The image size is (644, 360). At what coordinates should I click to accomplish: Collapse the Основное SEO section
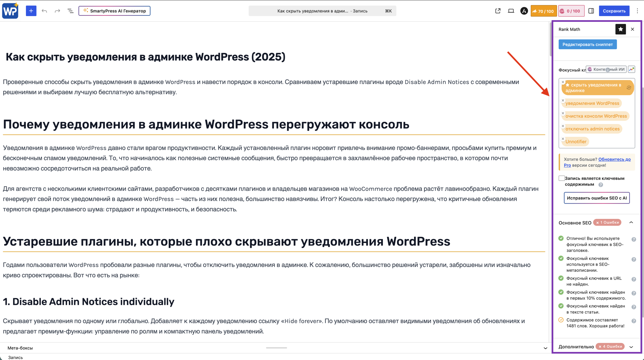(631, 222)
